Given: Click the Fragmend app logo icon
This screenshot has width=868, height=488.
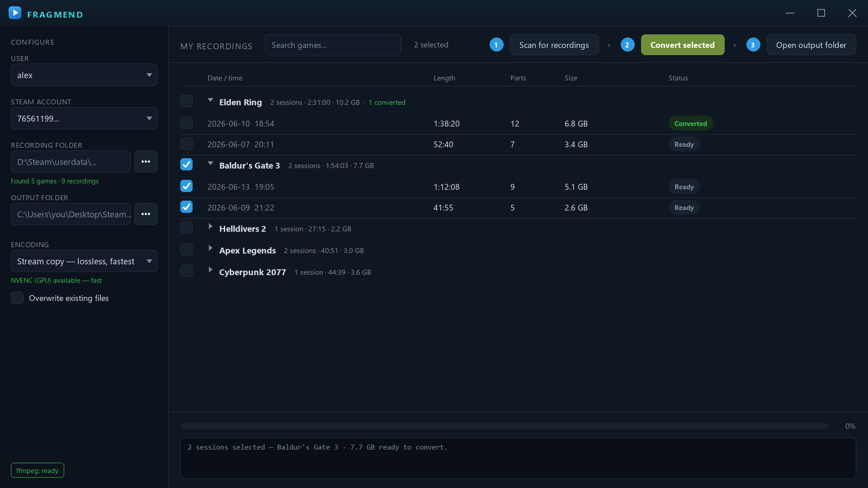Looking at the screenshot, I should 15,13.
